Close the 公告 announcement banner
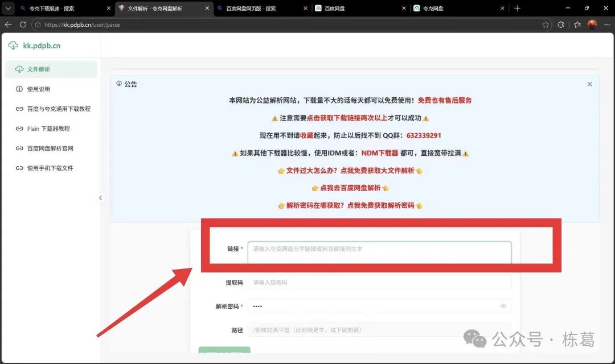 [x=589, y=84]
